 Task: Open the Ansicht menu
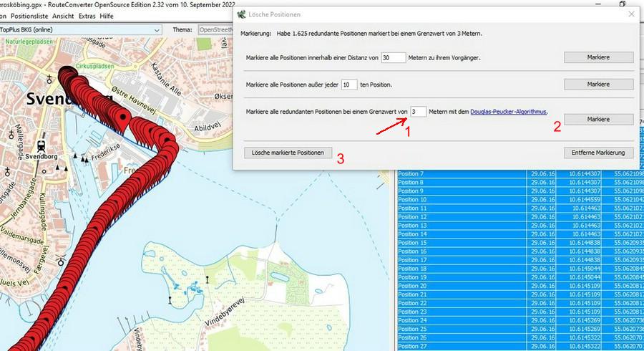coord(64,16)
